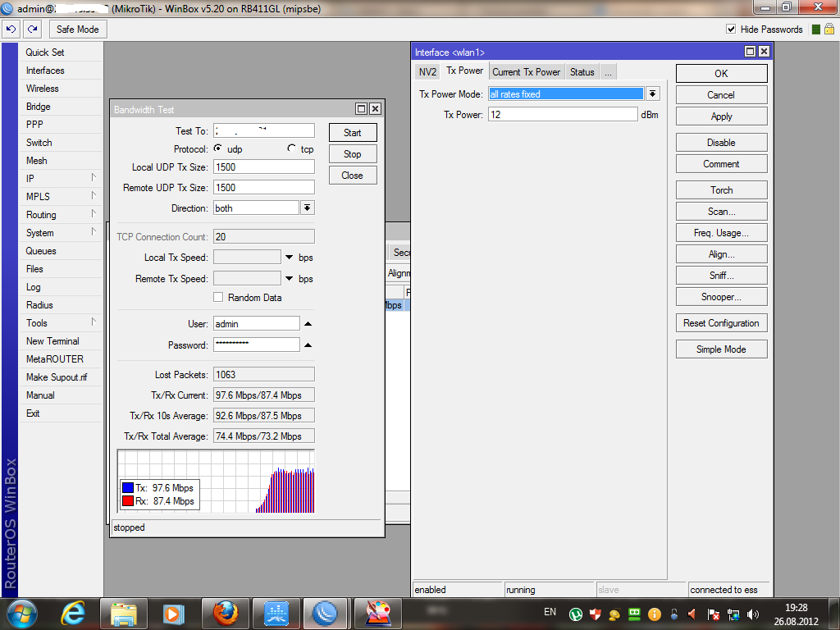Click the volume speaker tray icon

[754, 614]
